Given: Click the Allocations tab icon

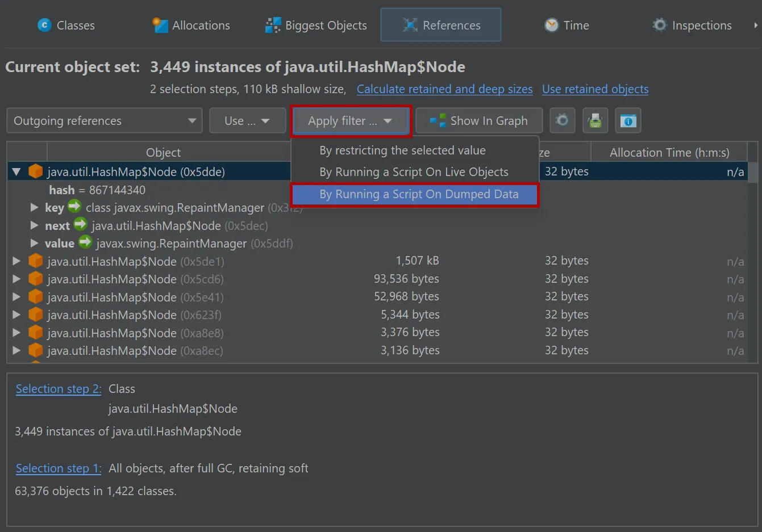Looking at the screenshot, I should (x=160, y=25).
